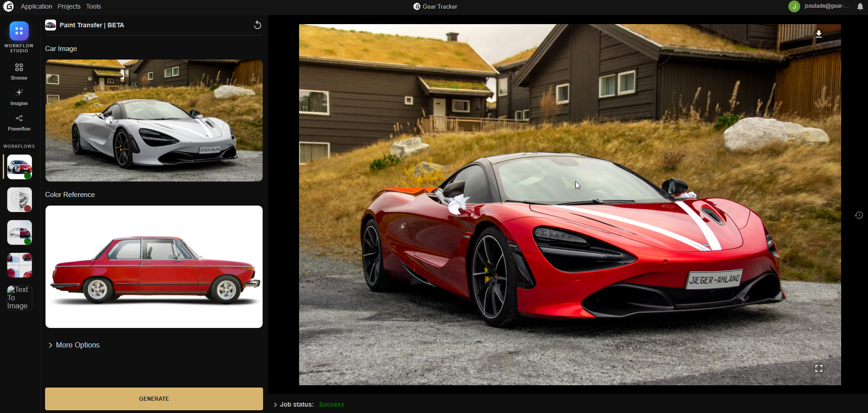
Task: Click the Paint Transfer car icon in header
Action: (51, 25)
